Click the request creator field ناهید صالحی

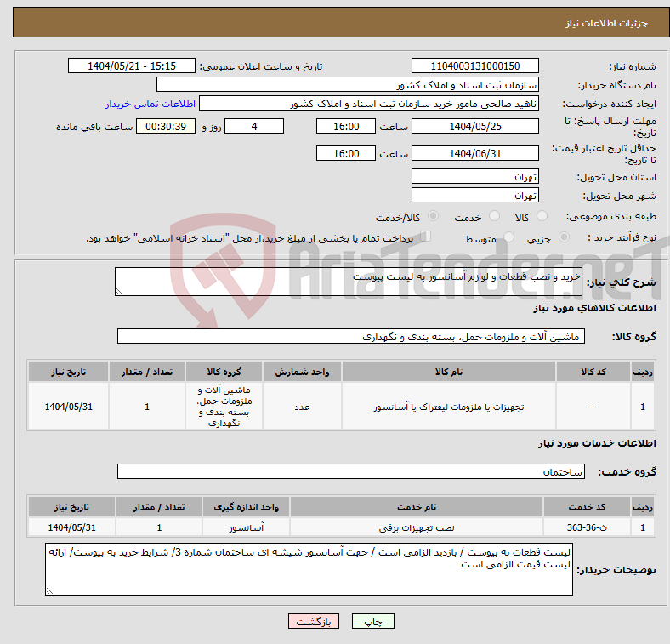(369, 104)
